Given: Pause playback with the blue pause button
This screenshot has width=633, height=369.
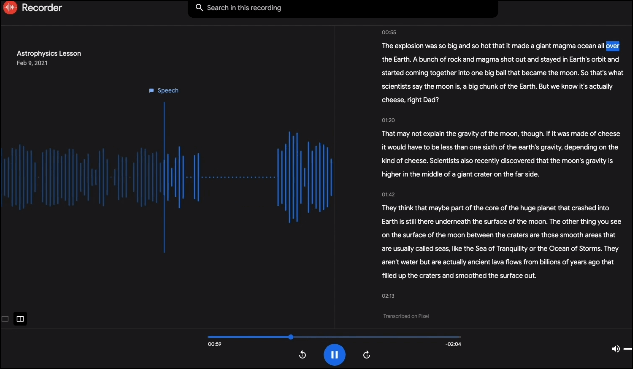Looking at the screenshot, I should tap(334, 354).
